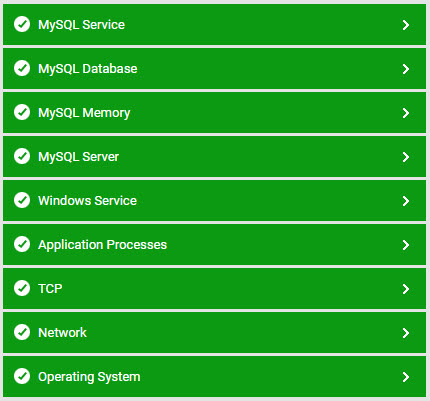The width and height of the screenshot is (430, 401).
Task: Select the Operating System label text
Action: tap(89, 377)
